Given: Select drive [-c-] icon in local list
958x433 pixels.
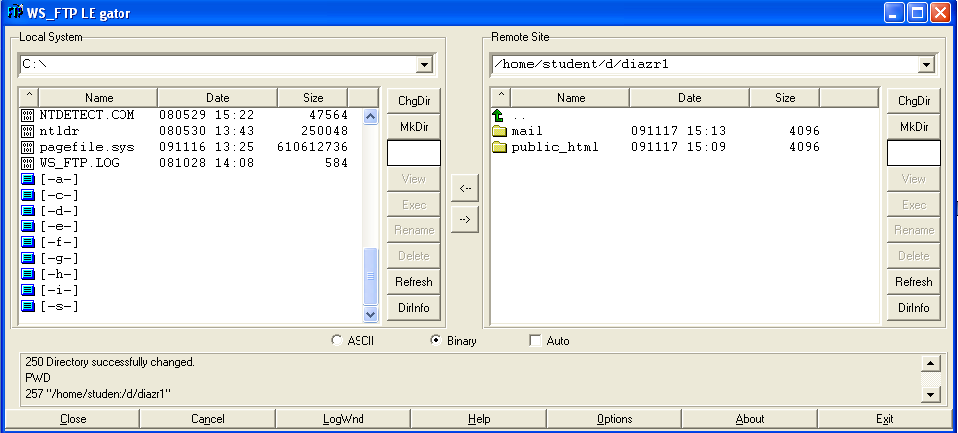Looking at the screenshot, I should pyautogui.click(x=28, y=195).
